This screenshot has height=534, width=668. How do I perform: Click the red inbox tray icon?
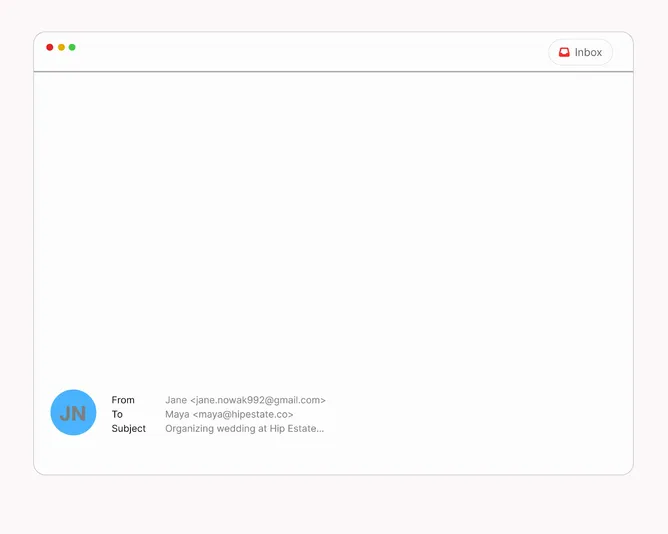[564, 52]
